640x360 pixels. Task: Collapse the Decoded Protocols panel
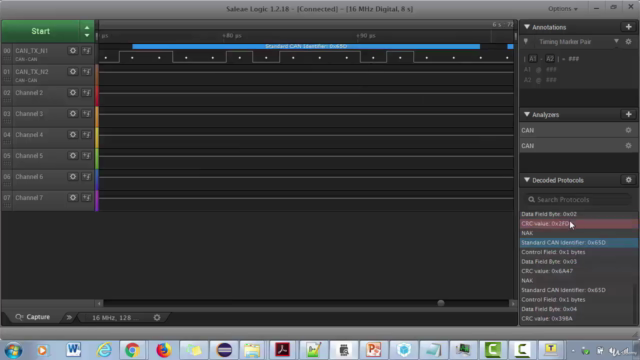pos(527,180)
